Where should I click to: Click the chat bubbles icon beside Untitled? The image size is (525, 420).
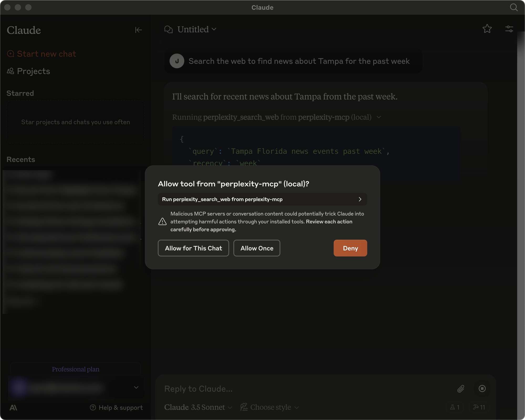point(169,29)
